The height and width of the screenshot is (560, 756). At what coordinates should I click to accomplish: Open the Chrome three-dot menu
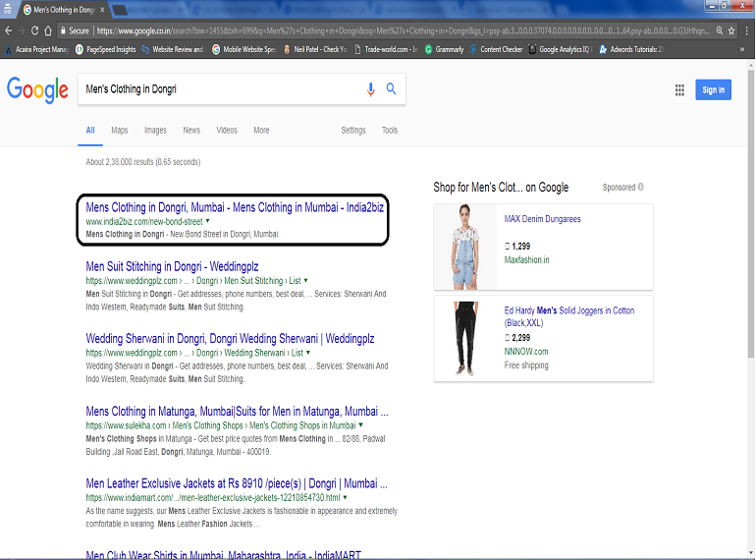coord(747,30)
